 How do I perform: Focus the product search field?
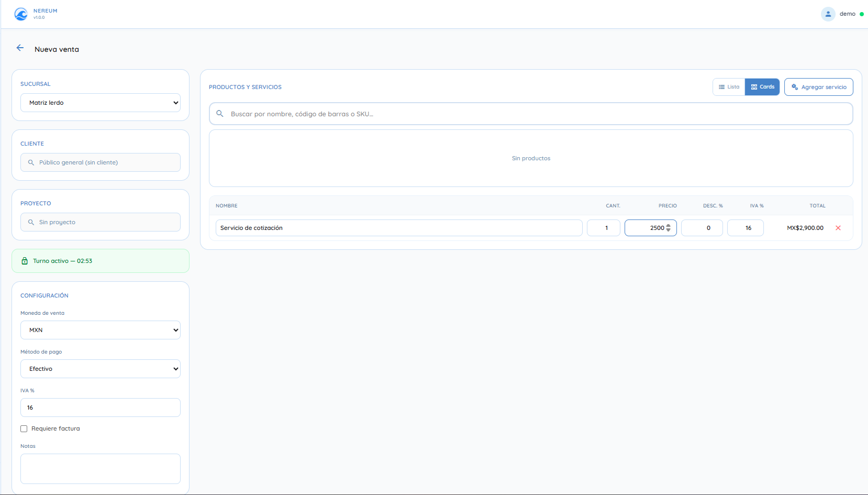pyautogui.click(x=531, y=114)
